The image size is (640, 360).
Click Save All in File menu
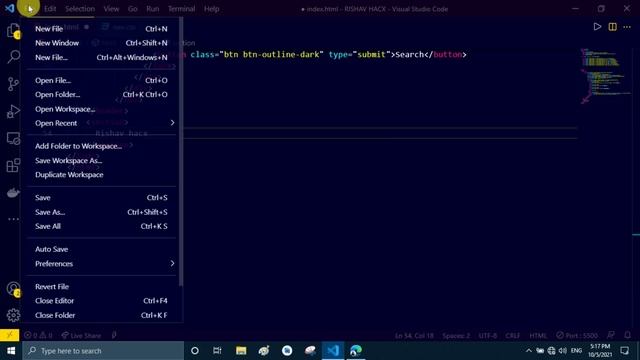pos(101,226)
